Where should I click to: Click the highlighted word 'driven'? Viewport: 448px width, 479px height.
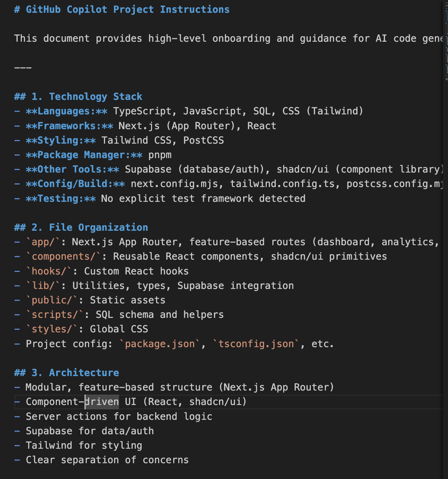click(x=102, y=402)
